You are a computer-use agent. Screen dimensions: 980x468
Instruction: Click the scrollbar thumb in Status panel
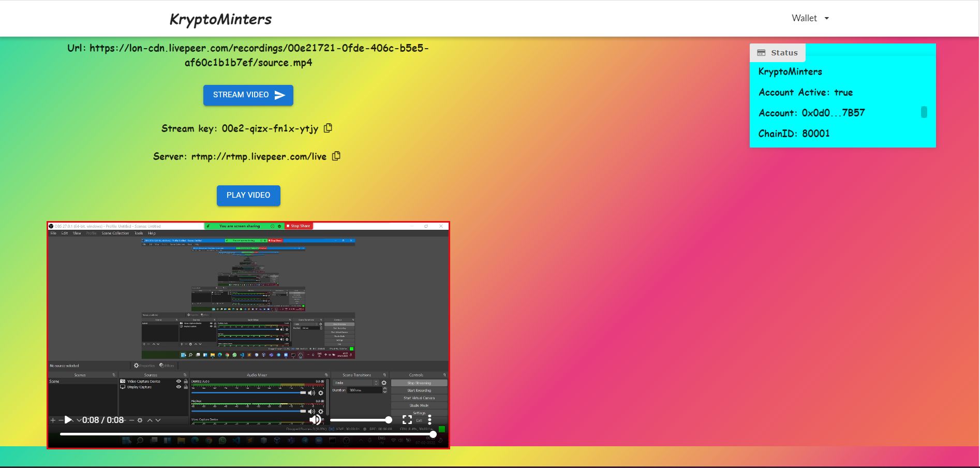click(x=924, y=112)
